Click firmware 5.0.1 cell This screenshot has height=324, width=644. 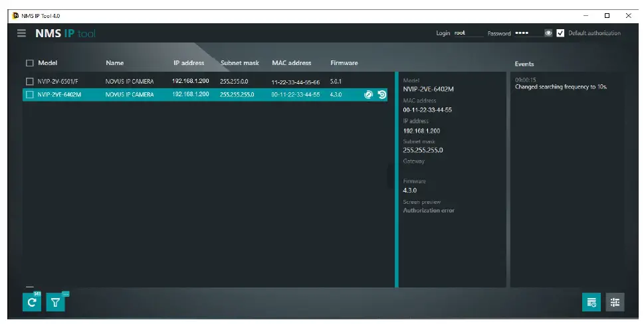click(x=336, y=82)
